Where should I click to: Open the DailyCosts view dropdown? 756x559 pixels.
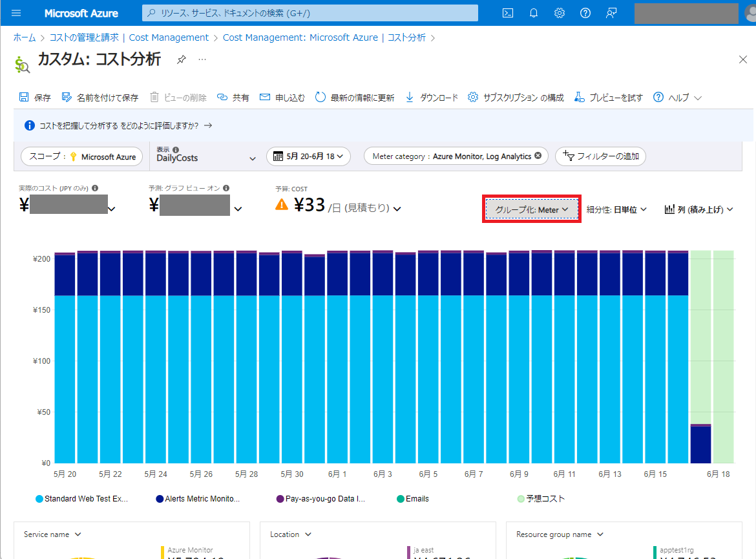click(x=206, y=158)
